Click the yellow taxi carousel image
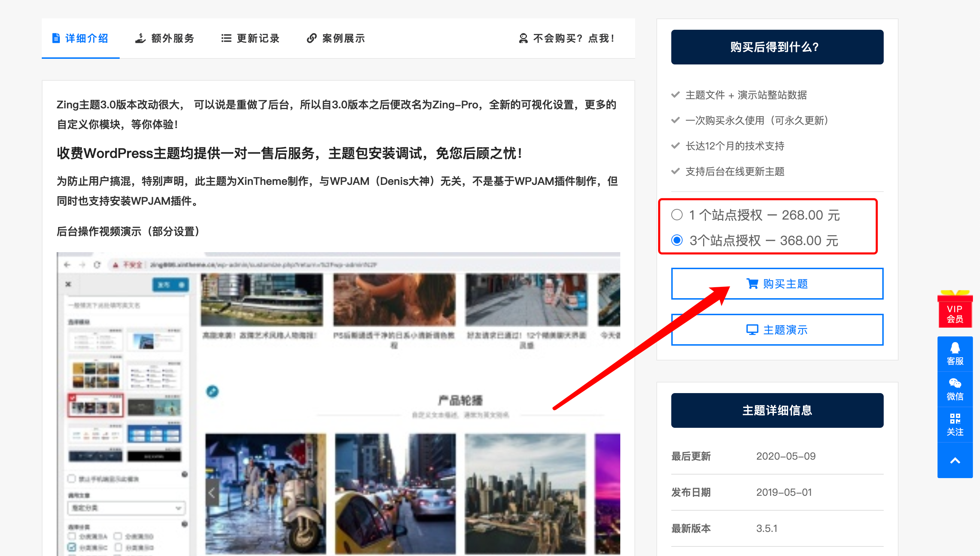980x556 pixels. (x=395, y=494)
